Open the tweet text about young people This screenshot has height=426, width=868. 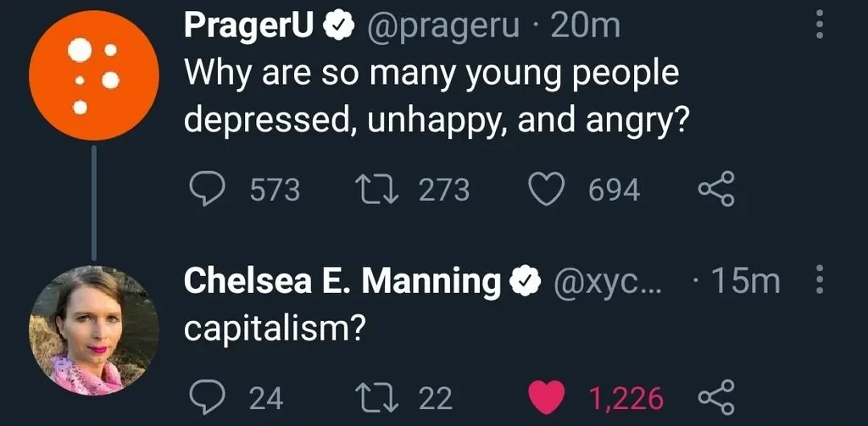click(432, 97)
